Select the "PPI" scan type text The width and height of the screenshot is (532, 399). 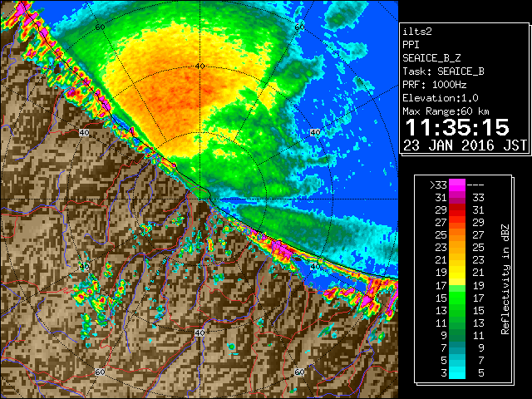[x=411, y=45]
